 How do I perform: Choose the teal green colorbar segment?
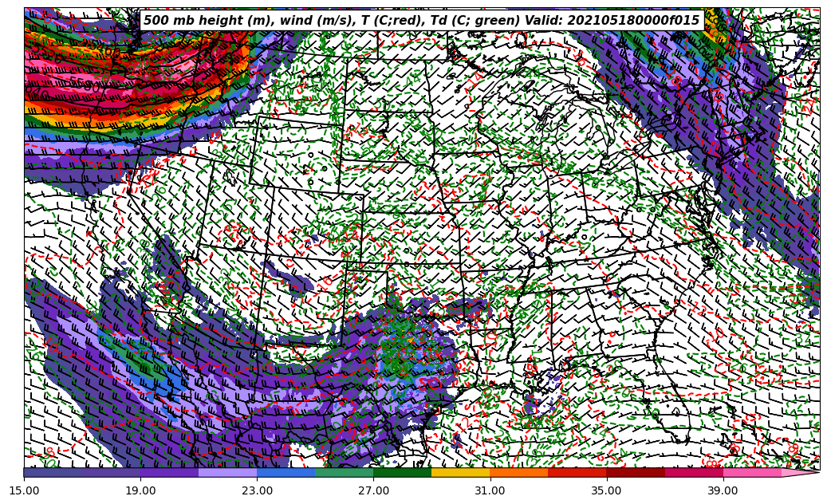tap(344, 472)
